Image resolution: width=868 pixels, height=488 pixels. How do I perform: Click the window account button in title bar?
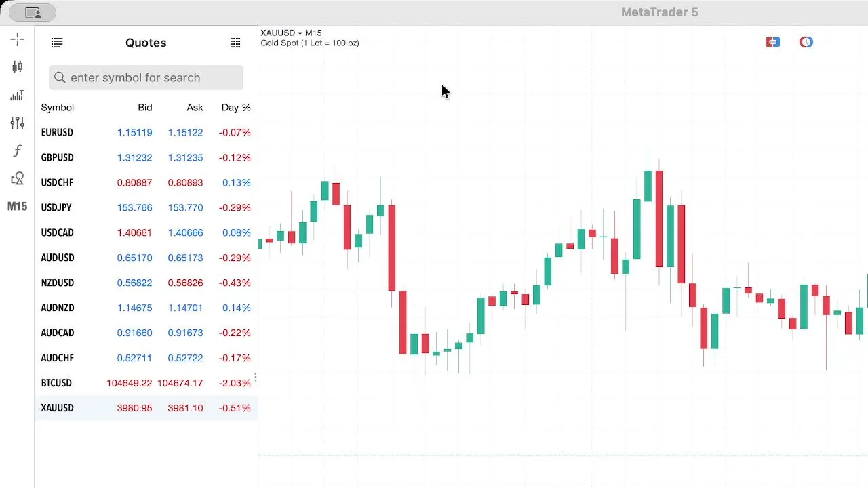point(33,12)
